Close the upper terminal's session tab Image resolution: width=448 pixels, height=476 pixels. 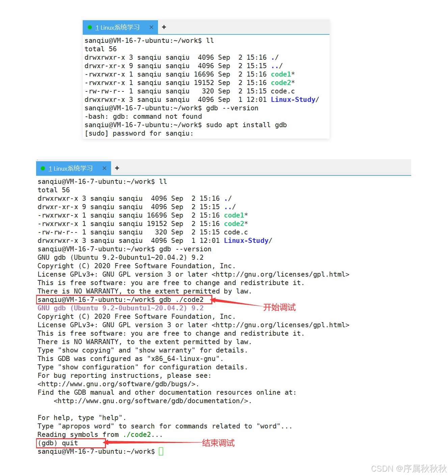tap(151, 27)
